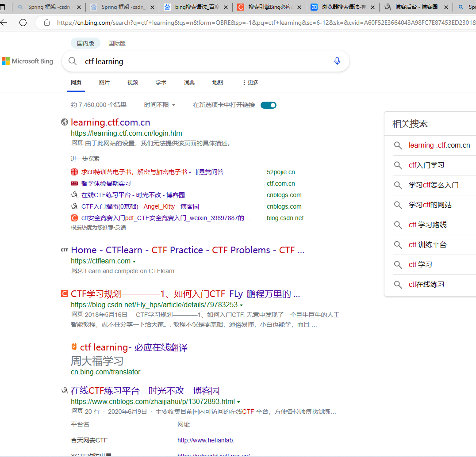The height and width of the screenshot is (457, 476).
Task: Expand arrow next to blog.csdn.net/Fly_hps URL
Action: tap(242, 305)
